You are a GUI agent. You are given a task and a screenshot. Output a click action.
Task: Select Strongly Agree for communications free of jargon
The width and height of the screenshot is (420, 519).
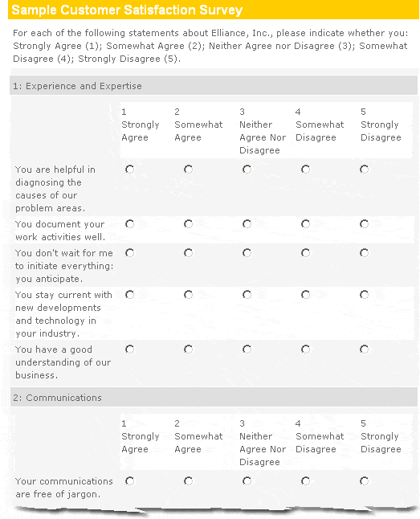pos(130,481)
